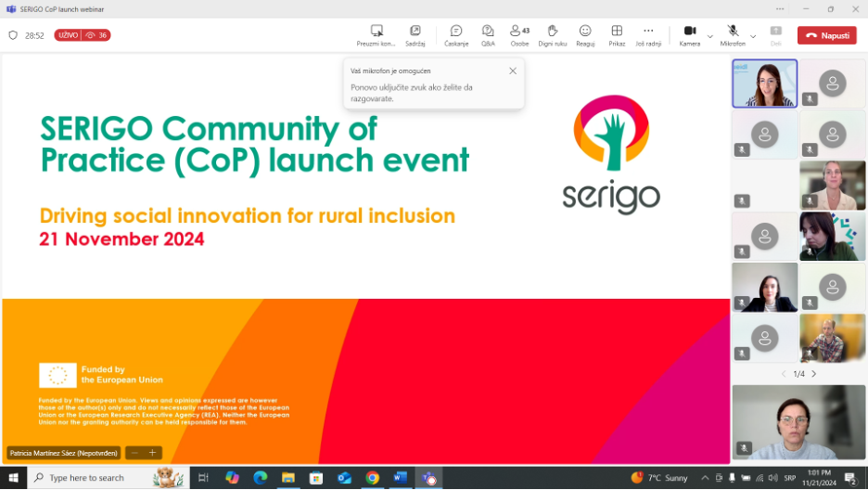868x490 pixels.
Task: Unmute the Mikrofon
Action: click(x=733, y=34)
